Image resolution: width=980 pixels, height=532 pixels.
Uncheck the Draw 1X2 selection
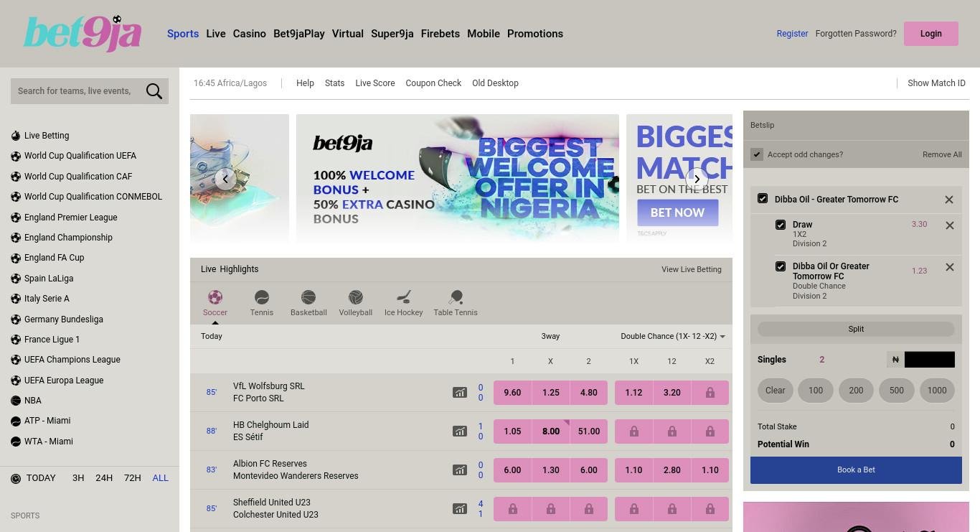[781, 225]
